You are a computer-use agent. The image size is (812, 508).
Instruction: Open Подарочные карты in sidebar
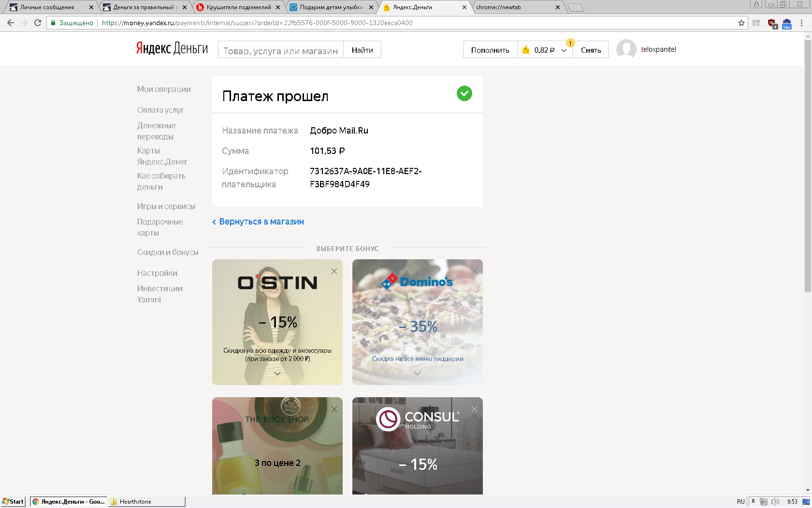point(160,227)
